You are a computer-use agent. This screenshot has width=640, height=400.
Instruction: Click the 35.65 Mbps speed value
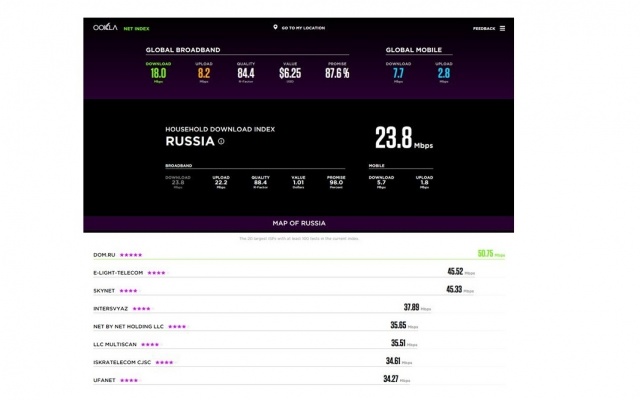404,325
